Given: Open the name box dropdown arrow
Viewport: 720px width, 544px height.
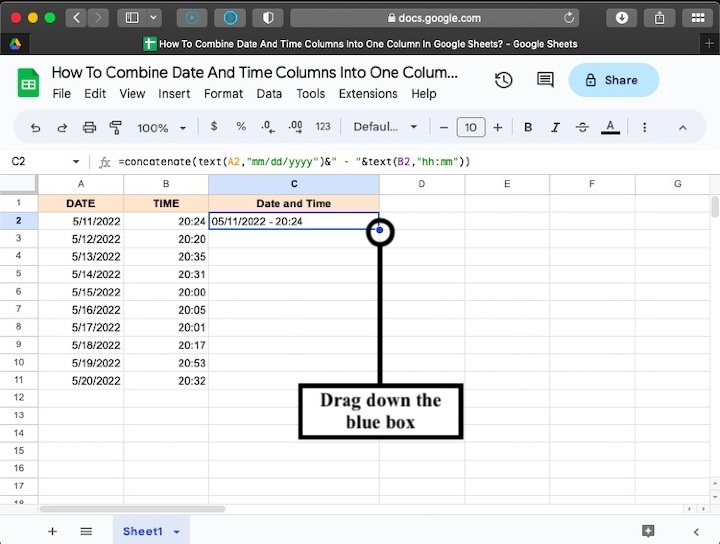Looking at the screenshot, I should [x=76, y=162].
